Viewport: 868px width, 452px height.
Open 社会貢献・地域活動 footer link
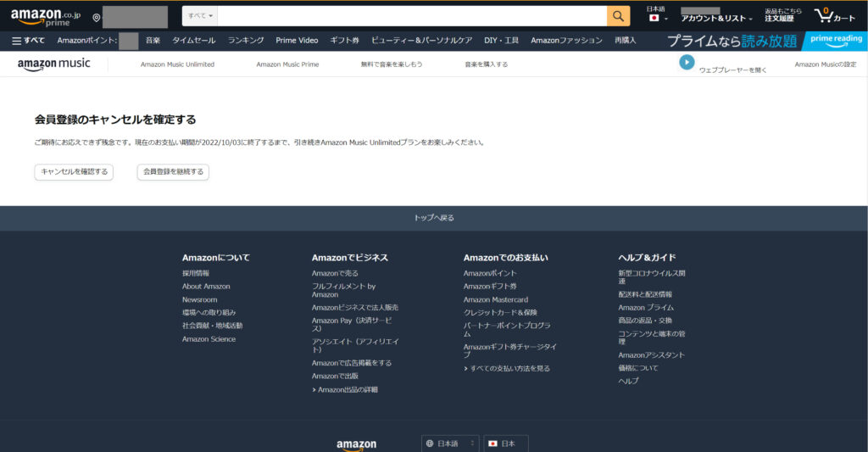coord(212,326)
